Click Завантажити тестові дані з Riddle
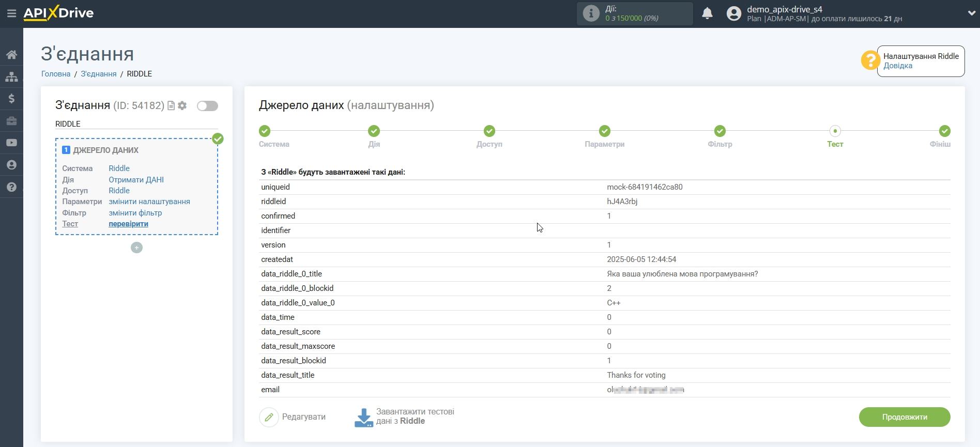The height and width of the screenshot is (447, 980). tap(415, 417)
